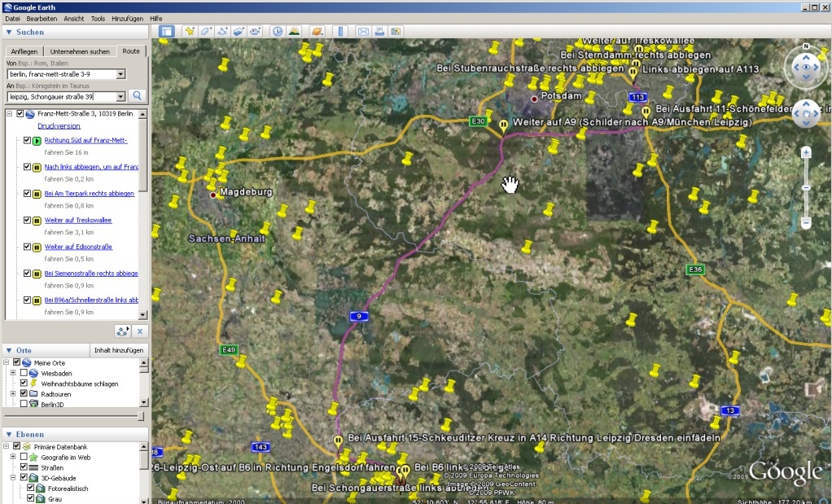Show sunlight across the landscape

[294, 32]
